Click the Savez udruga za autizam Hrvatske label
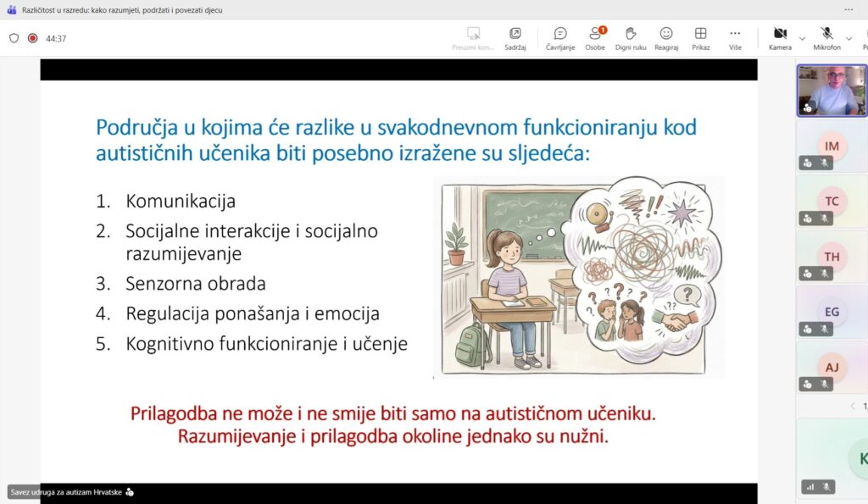868x504 pixels. point(66,491)
